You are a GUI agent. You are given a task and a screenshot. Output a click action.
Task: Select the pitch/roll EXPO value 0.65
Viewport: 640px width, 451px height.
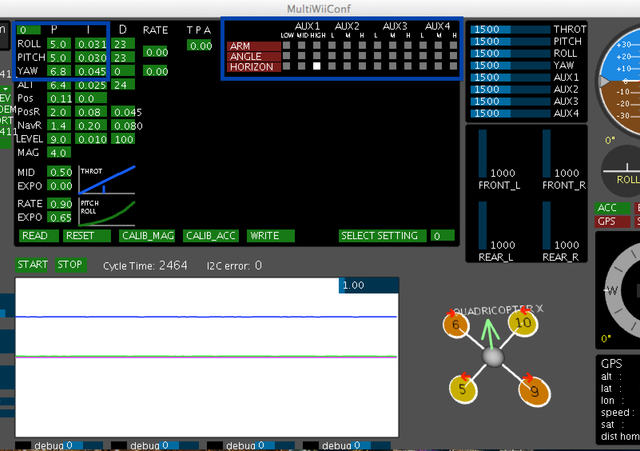[x=59, y=217]
